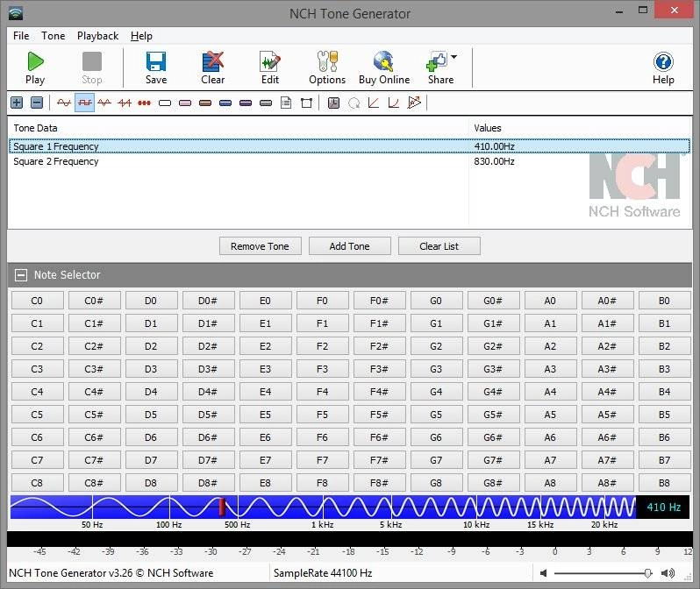Image resolution: width=700 pixels, height=589 pixels.
Task: Start playback with the green Play button
Action: 35,67
